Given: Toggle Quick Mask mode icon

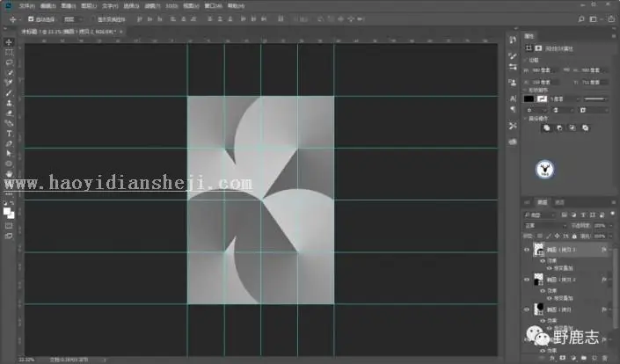Looking at the screenshot, I should (9, 226).
